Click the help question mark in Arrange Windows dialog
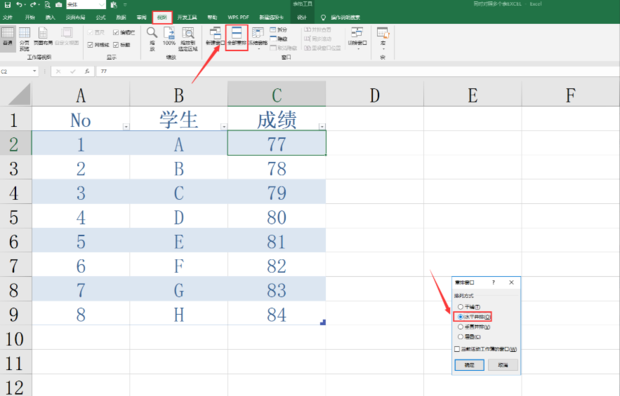Image resolution: width=620 pixels, height=396 pixels. coord(493,282)
